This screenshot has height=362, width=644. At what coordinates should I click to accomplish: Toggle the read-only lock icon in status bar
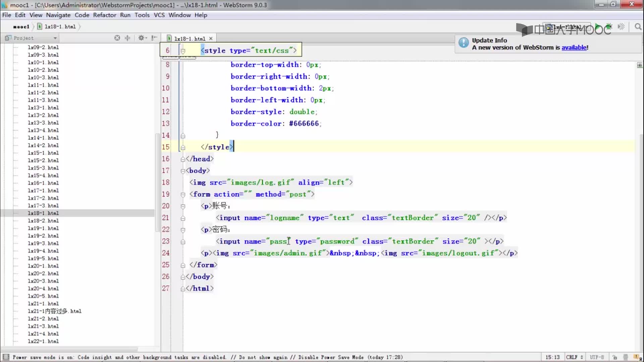point(614,357)
